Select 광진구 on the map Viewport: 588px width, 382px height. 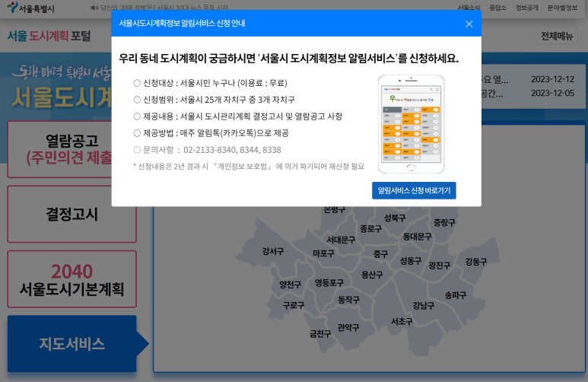[439, 266]
